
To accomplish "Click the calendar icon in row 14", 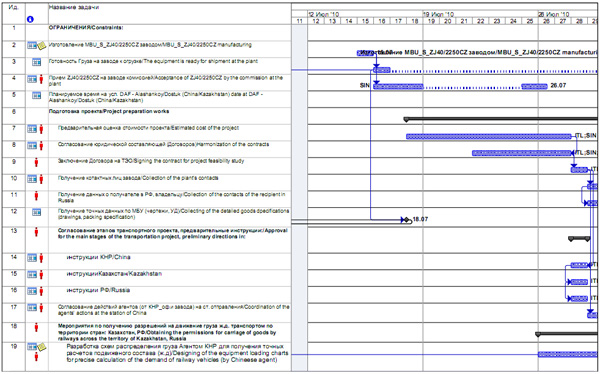I will [32, 258].
